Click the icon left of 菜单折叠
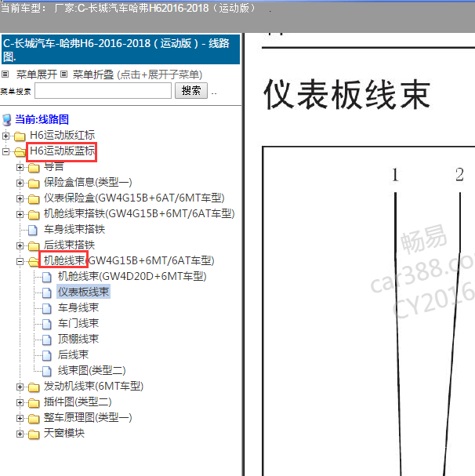 63,74
